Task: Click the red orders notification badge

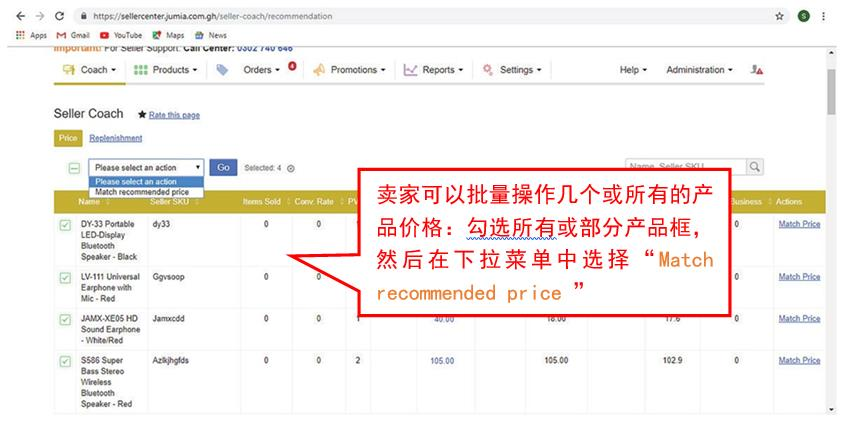Action: point(292,66)
